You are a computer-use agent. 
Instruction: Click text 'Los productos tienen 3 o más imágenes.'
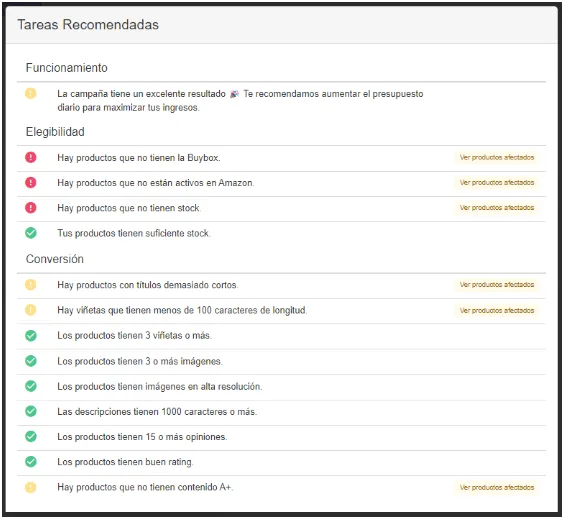(140, 361)
